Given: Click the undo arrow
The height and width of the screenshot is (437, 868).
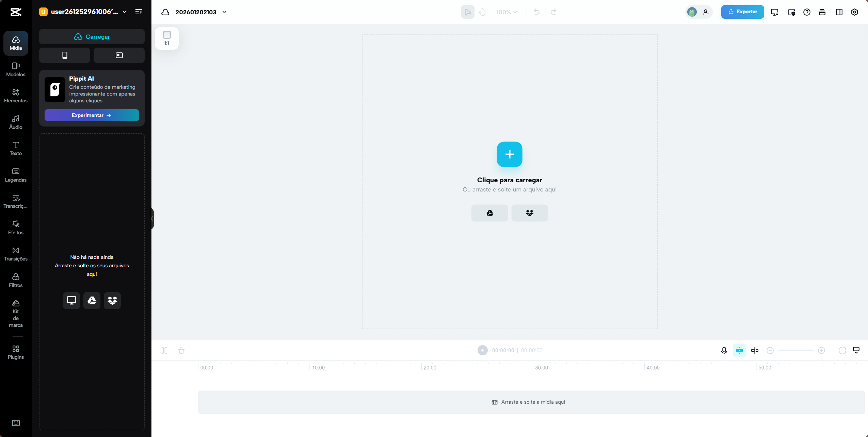Looking at the screenshot, I should [537, 12].
